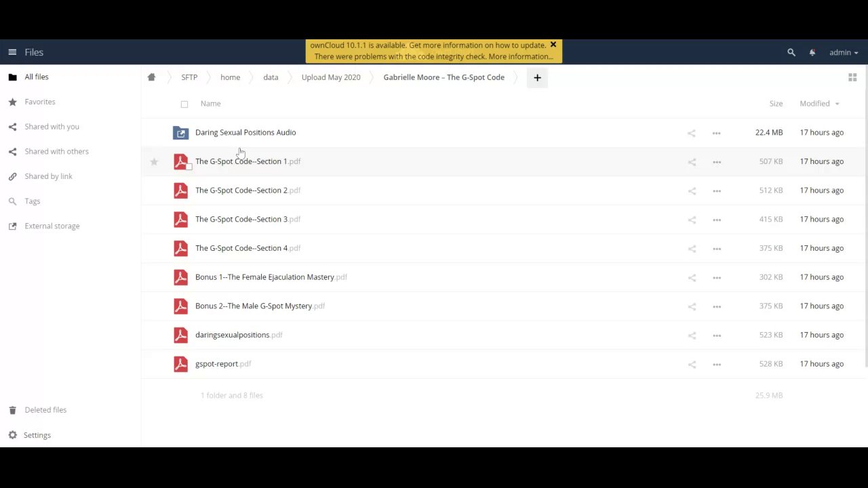Close the update notification banner
Screen dimensions: 868x488
click(553, 45)
